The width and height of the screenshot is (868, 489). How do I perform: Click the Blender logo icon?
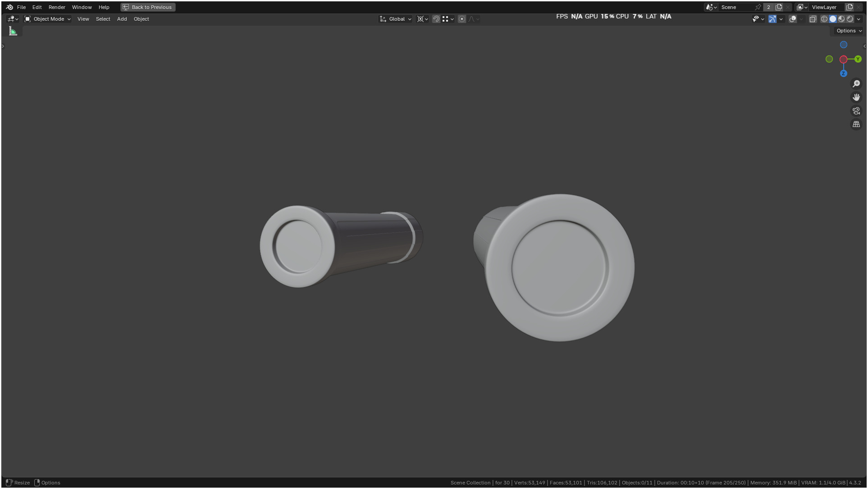tap(9, 7)
